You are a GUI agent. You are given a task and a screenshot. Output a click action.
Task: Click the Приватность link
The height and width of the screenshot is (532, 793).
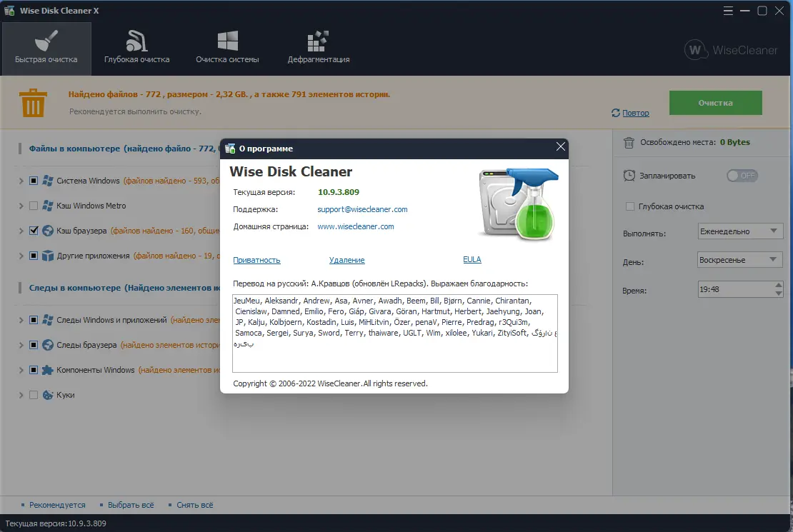tap(256, 260)
